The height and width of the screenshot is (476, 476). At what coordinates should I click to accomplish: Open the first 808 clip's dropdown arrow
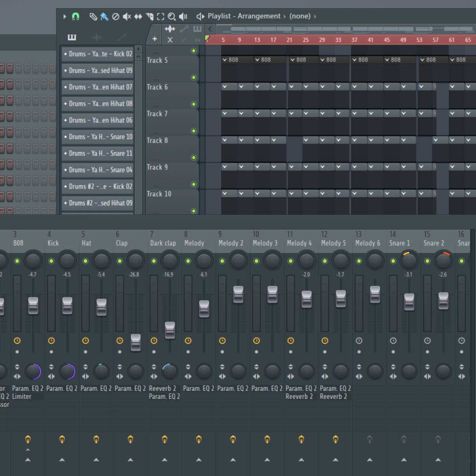[x=225, y=59]
